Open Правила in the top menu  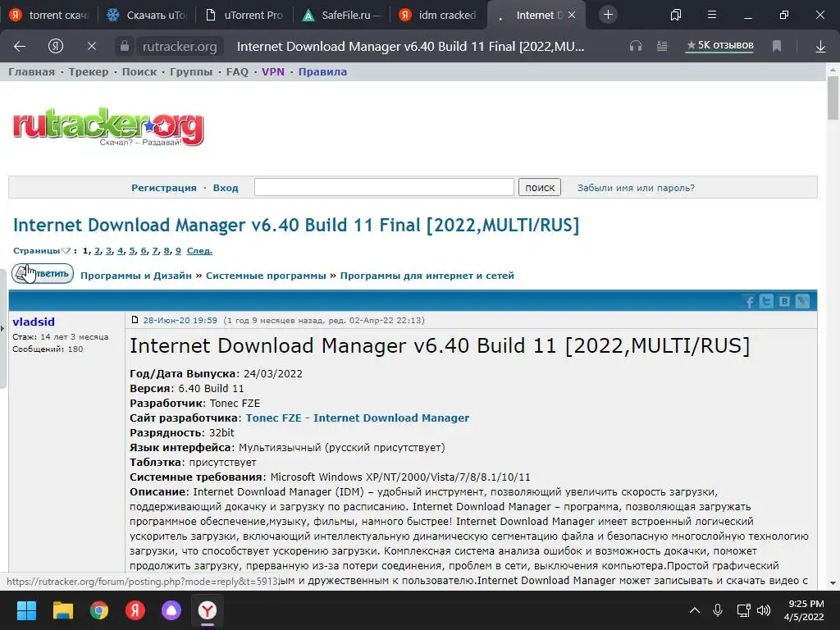[x=322, y=72]
